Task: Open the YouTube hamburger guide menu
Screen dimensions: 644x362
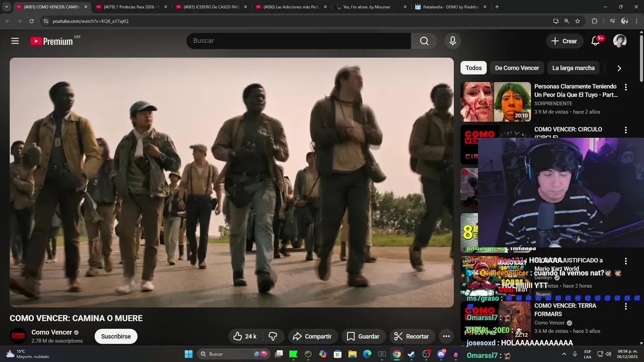Action: pos(15,41)
